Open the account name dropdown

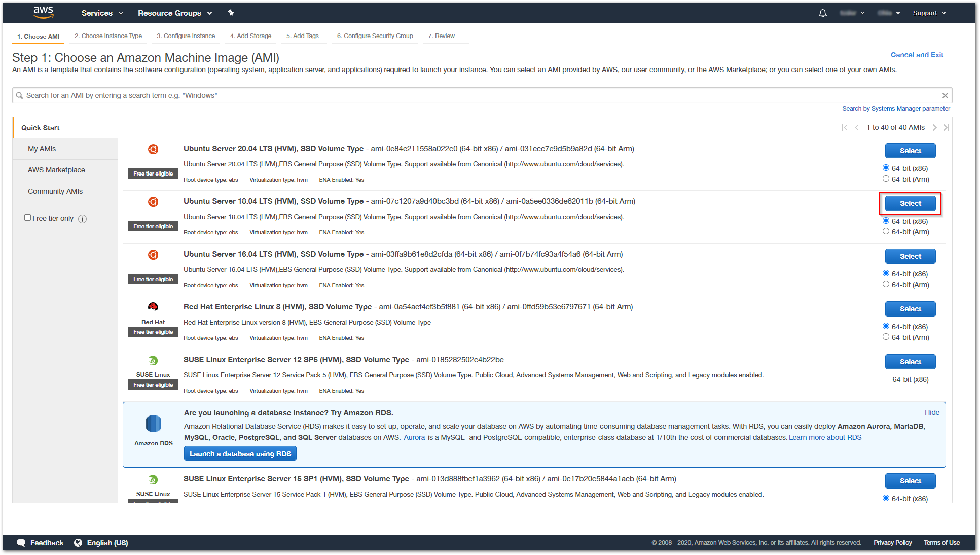(x=852, y=13)
